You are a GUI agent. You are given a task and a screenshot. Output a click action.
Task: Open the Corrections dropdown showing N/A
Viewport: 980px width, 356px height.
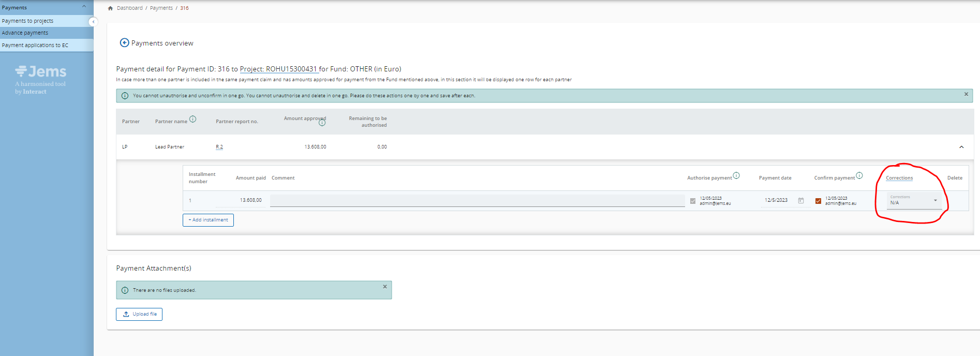(913, 201)
